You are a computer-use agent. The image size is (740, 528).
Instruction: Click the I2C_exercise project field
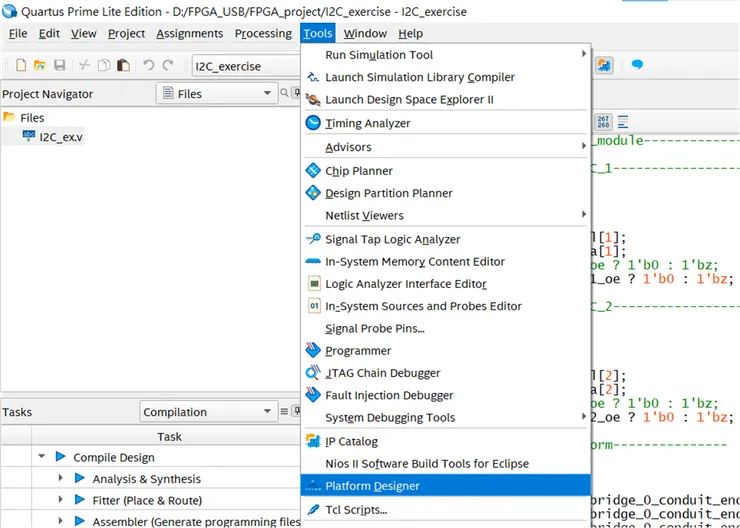245,66
